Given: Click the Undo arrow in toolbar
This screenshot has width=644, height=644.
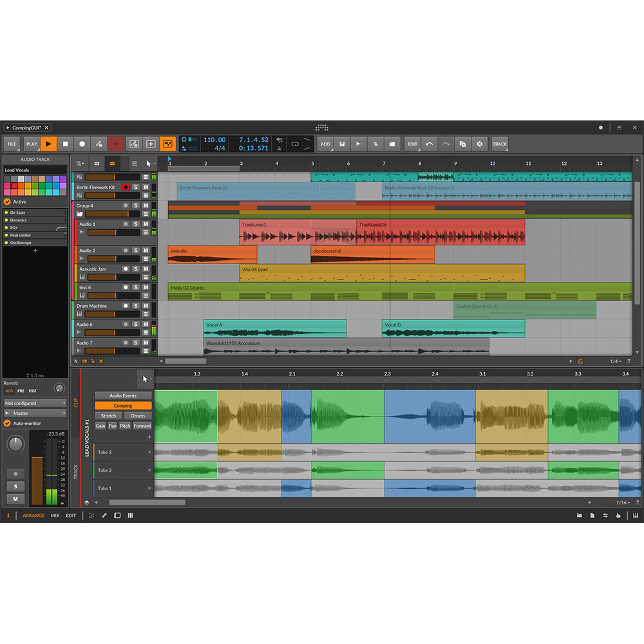Looking at the screenshot, I should pyautogui.click(x=430, y=144).
